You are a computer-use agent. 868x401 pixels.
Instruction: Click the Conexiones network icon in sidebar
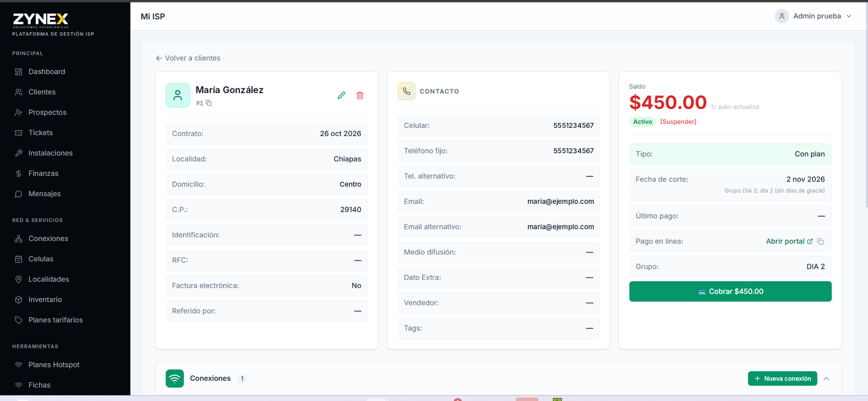pos(18,239)
